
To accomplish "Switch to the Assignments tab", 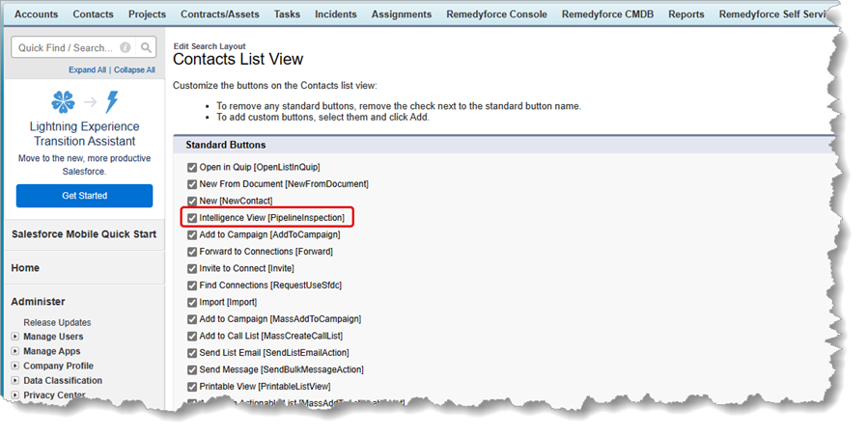I will 402,14.
